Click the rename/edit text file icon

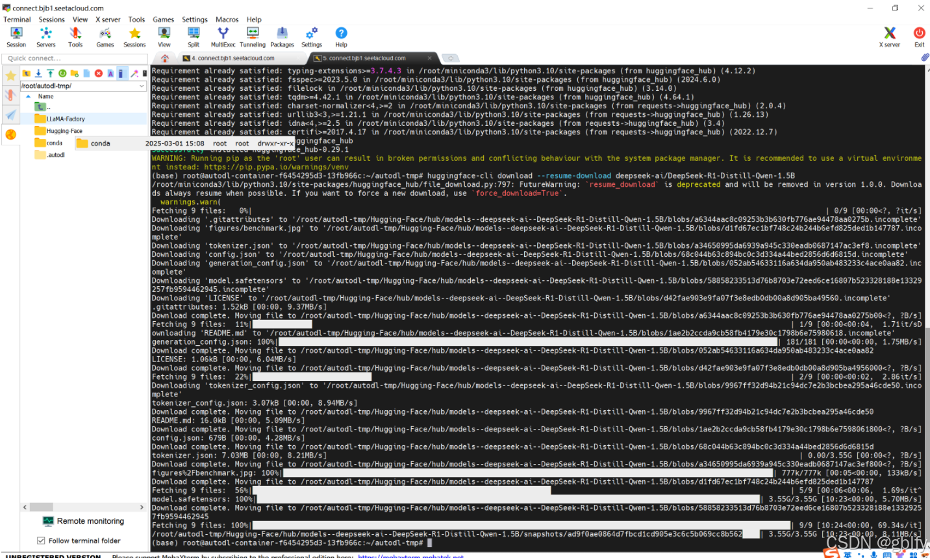coord(110,73)
